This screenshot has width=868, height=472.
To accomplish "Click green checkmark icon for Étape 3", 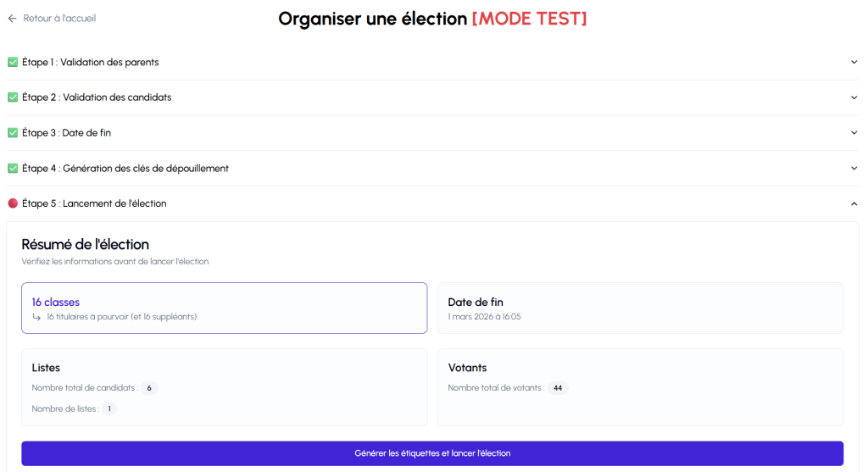I will click(13, 133).
